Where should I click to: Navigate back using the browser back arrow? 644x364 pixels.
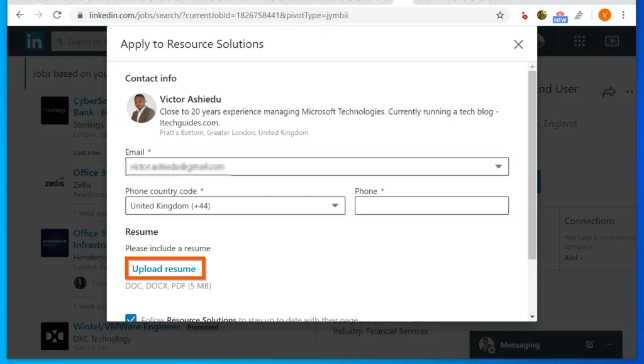click(19, 14)
